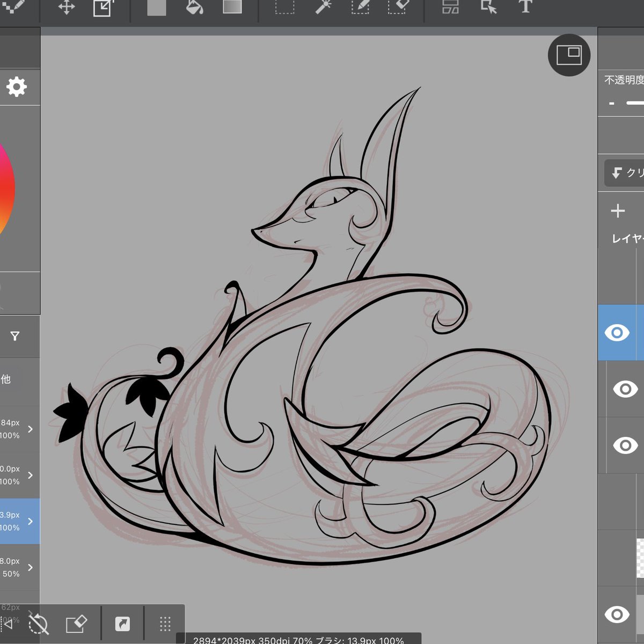Screen dimensions: 644x644
Task: Select the Selection Pen tool
Action: (360, 6)
